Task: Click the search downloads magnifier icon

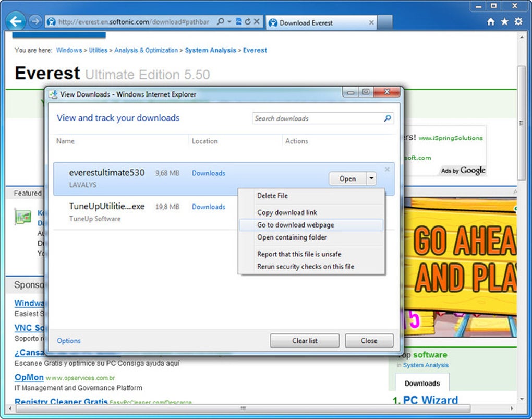Action: [387, 118]
